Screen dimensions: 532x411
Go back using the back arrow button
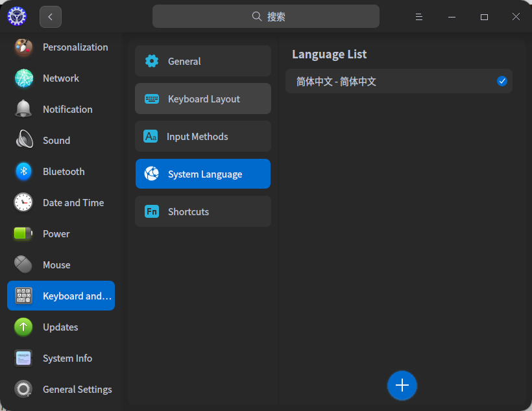coord(51,17)
